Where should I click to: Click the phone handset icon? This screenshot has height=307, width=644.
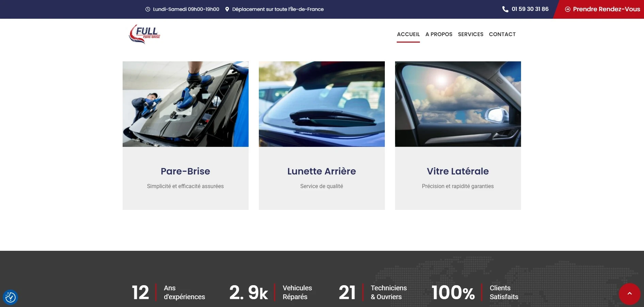coord(505,9)
